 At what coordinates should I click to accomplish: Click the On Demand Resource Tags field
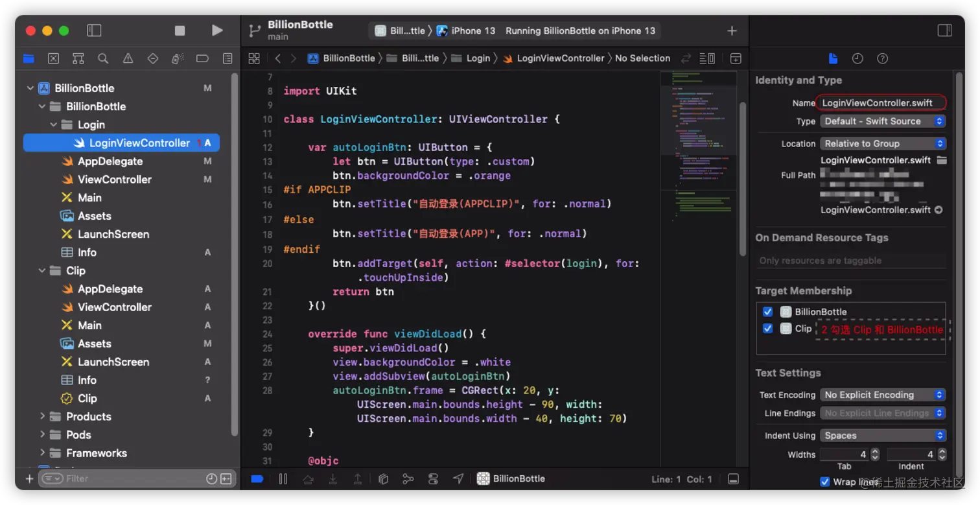pyautogui.click(x=852, y=261)
